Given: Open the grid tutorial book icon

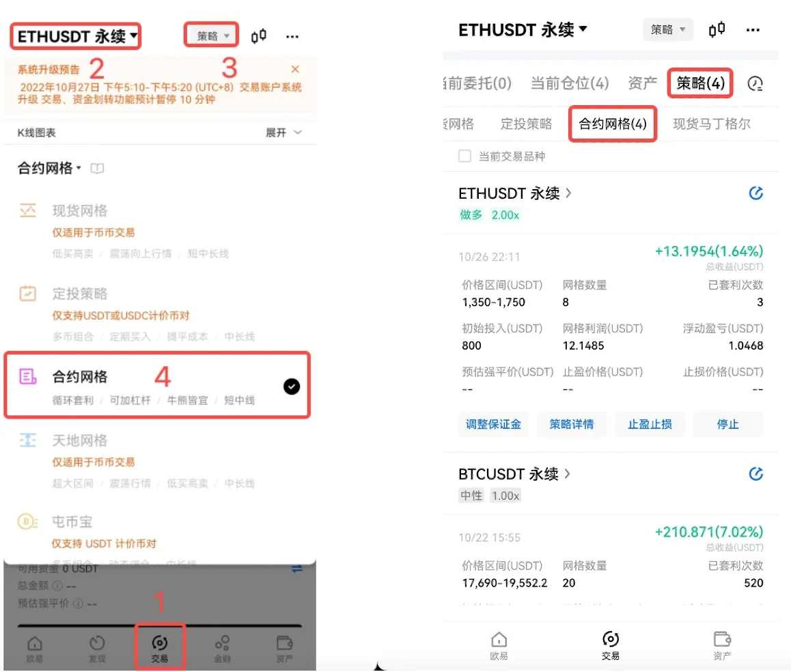Looking at the screenshot, I should tap(97, 168).
